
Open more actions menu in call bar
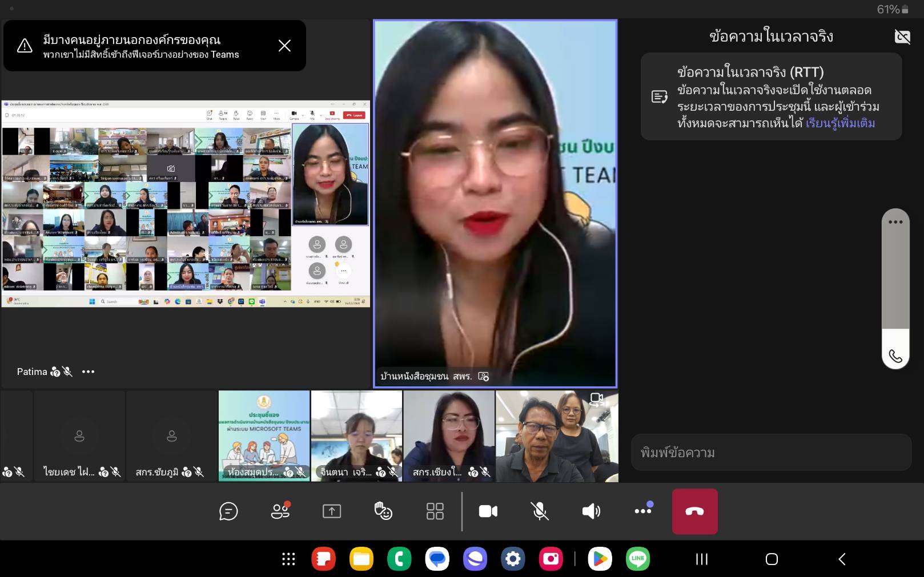click(643, 511)
